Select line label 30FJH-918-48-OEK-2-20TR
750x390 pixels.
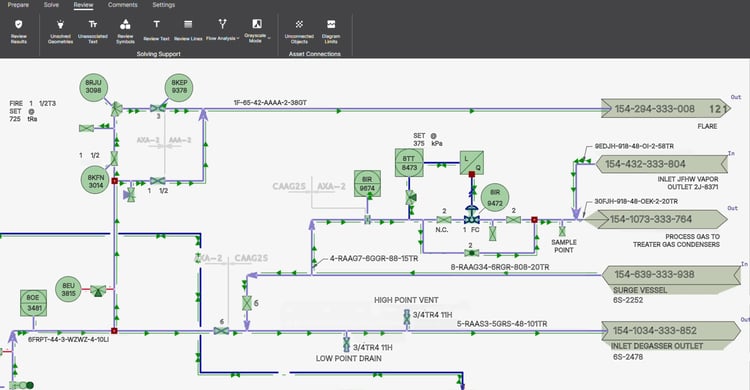point(636,201)
